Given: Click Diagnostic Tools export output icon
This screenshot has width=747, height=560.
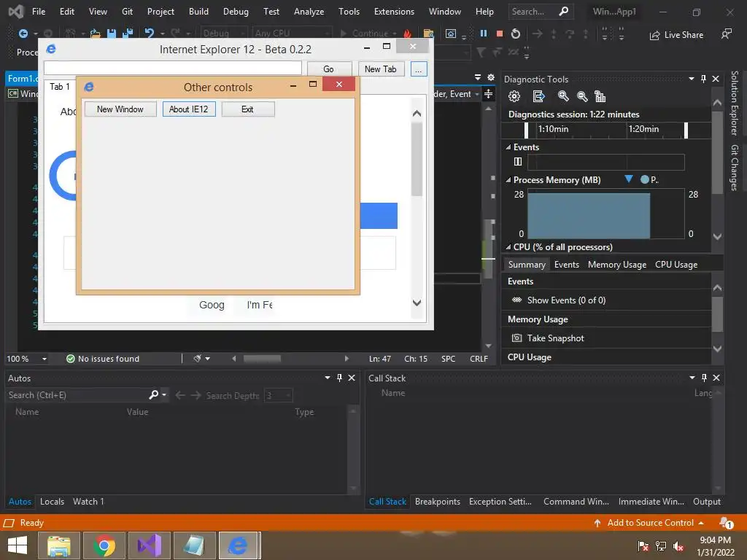Looking at the screenshot, I should tap(538, 97).
